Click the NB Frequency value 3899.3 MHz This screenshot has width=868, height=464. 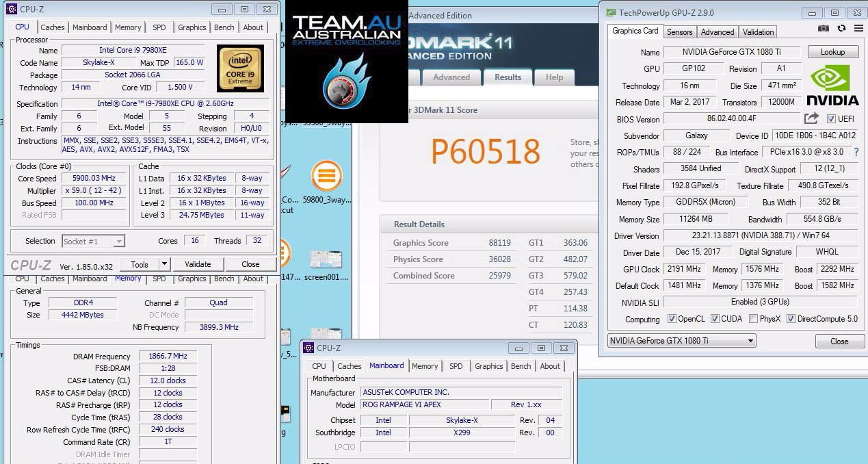219,327
